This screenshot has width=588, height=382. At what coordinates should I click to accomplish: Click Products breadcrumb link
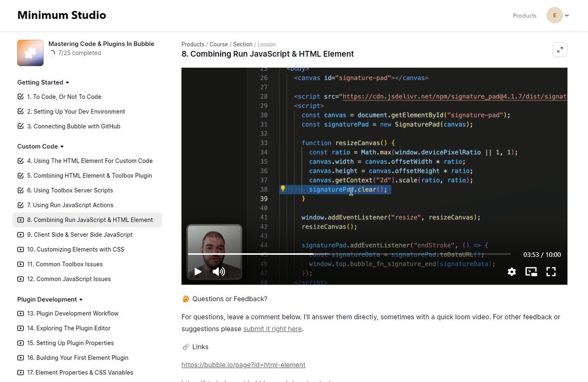pyautogui.click(x=193, y=44)
